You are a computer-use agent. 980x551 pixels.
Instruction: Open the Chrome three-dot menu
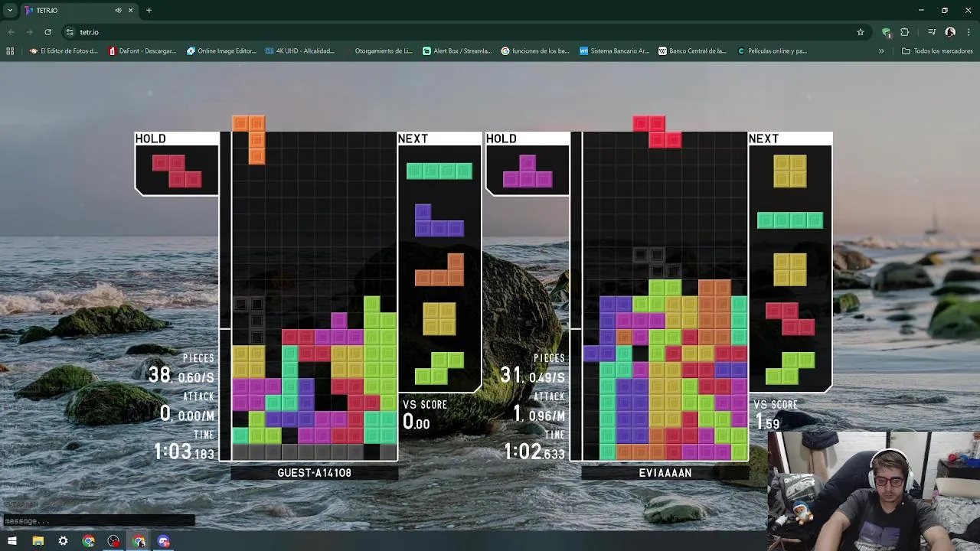coord(969,32)
